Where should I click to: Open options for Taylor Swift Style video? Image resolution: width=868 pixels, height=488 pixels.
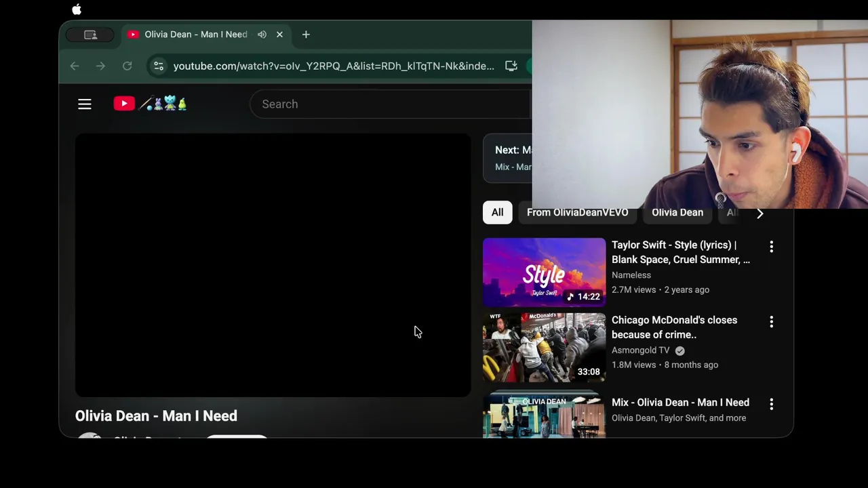click(771, 247)
